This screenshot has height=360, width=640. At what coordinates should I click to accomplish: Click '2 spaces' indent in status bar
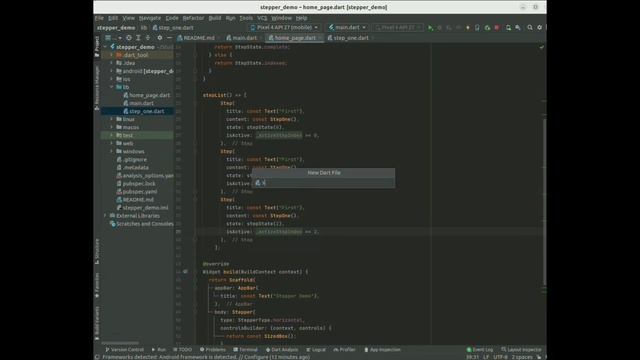click(522, 357)
